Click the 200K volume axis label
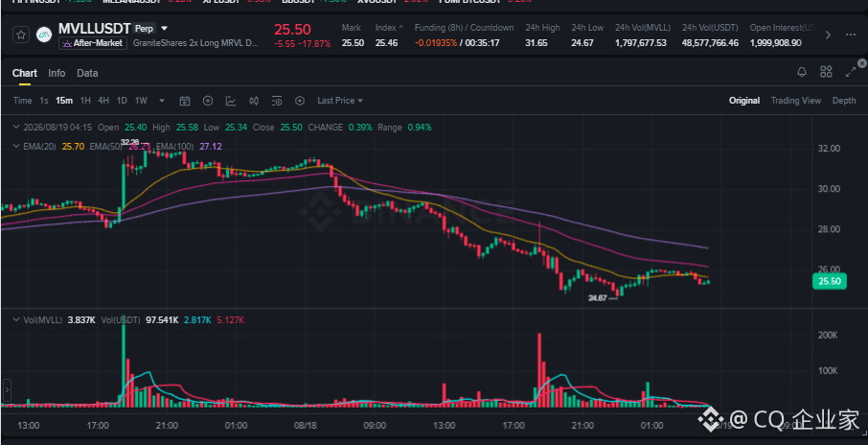The image size is (868, 445). click(830, 336)
